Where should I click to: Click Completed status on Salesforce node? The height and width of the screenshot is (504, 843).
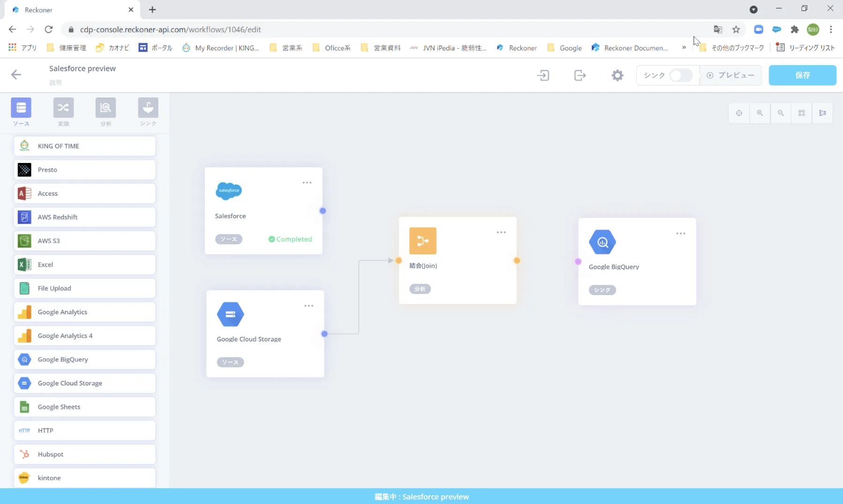point(290,239)
